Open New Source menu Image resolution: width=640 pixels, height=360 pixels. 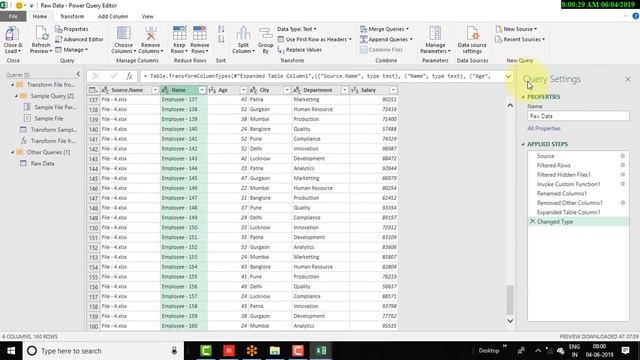(516, 29)
